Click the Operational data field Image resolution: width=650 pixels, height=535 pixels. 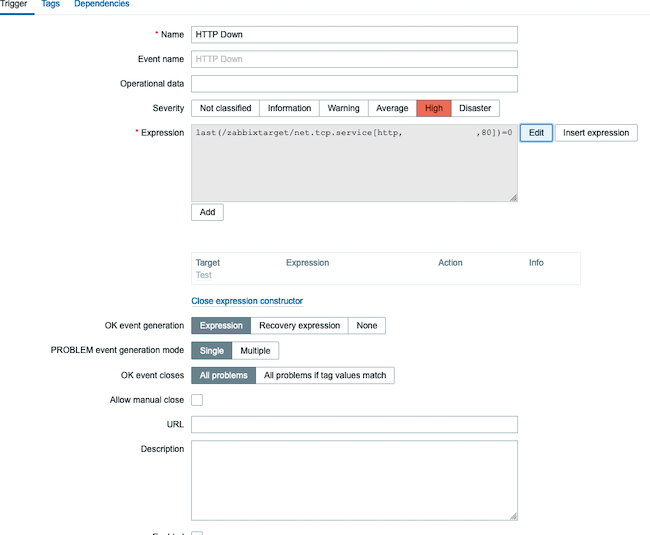pyautogui.click(x=354, y=84)
